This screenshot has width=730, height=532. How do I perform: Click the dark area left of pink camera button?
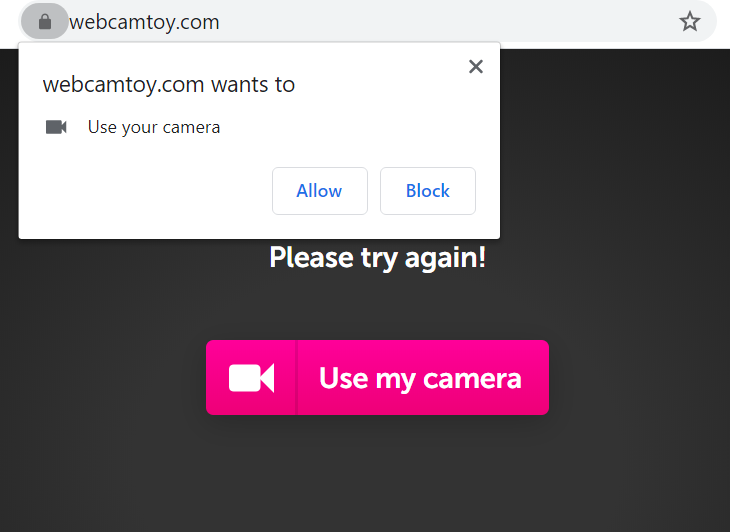tap(102, 377)
